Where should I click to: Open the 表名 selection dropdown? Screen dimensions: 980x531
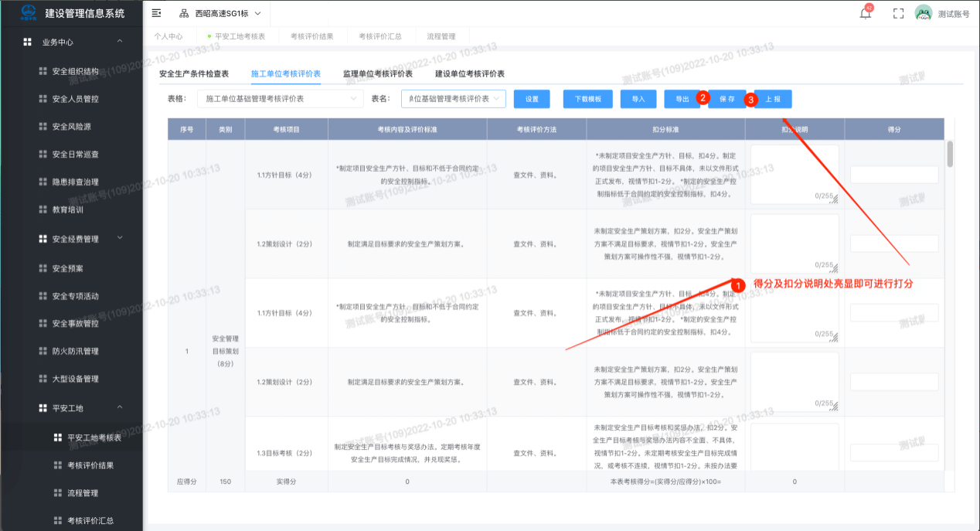[454, 99]
